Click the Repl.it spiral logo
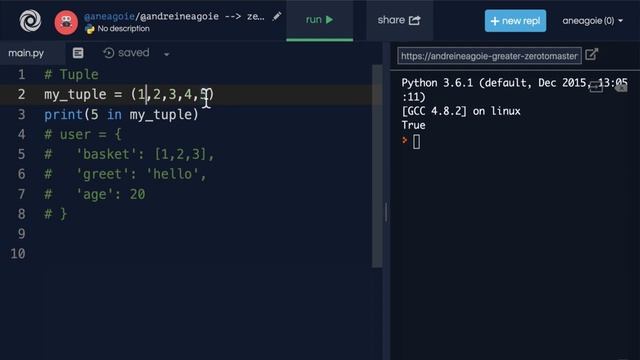 pos(30,20)
